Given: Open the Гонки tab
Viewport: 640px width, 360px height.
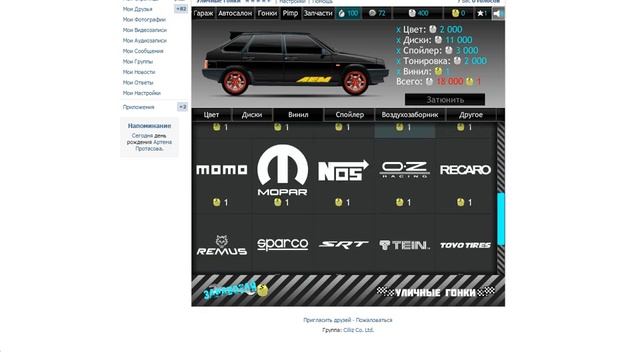Looking at the screenshot, I should (267, 13).
